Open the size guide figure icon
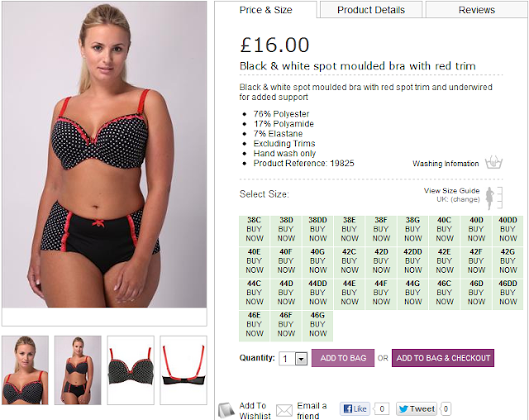 [x=493, y=198]
